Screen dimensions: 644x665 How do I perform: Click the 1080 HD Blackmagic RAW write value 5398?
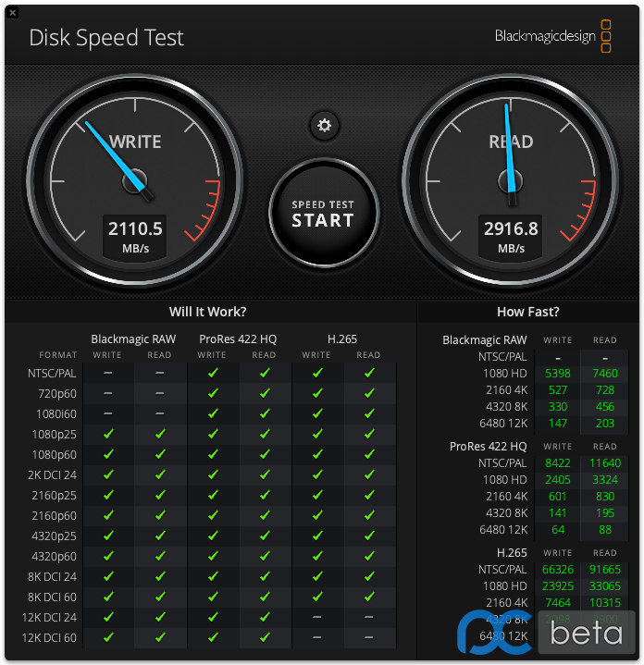tap(557, 374)
